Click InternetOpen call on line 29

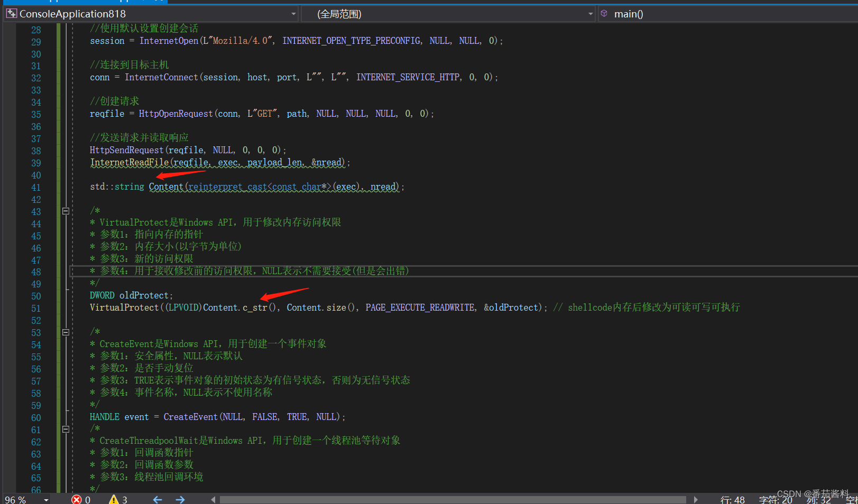pyautogui.click(x=169, y=41)
